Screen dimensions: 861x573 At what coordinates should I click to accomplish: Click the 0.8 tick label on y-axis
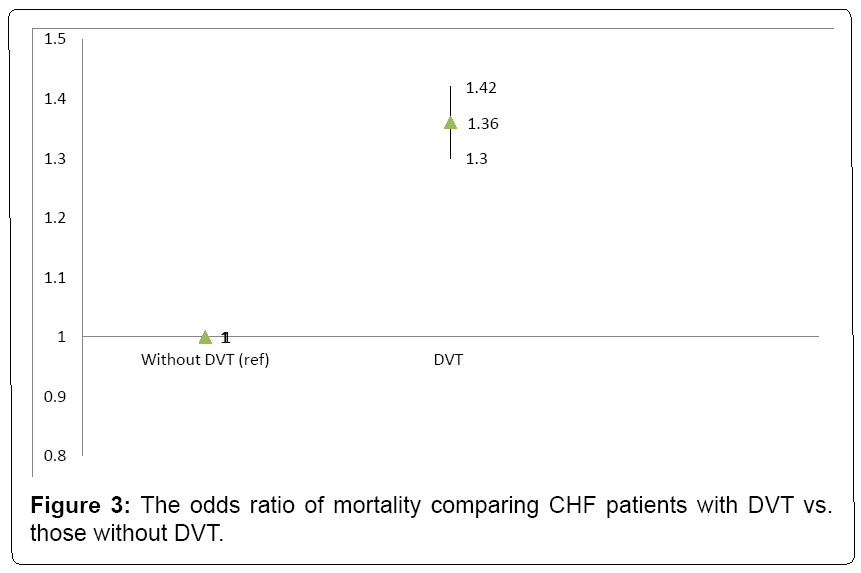coord(55,456)
